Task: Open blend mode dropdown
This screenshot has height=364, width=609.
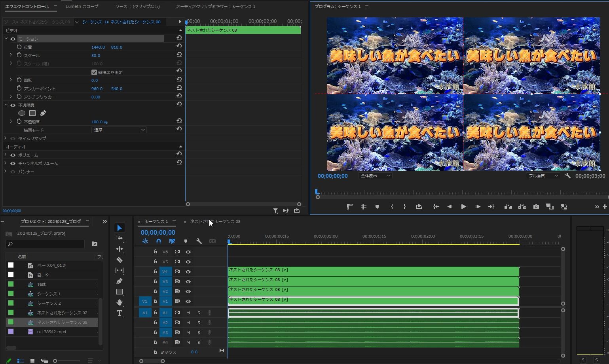Action: coord(119,130)
